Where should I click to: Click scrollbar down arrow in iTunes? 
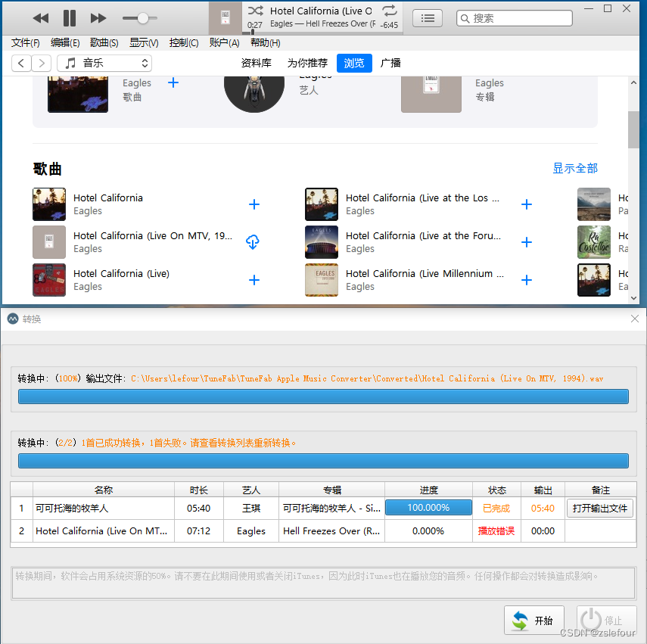[634, 298]
